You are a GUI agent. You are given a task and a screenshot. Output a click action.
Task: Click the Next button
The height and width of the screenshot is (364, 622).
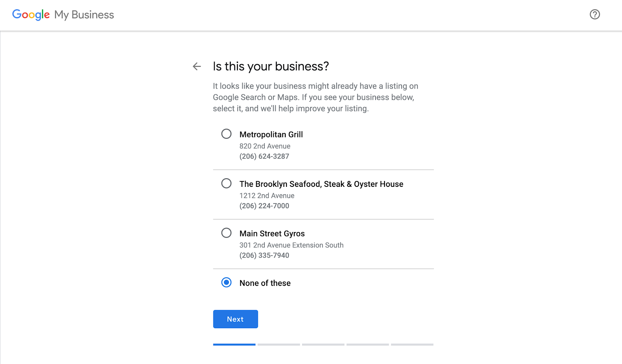tap(236, 319)
